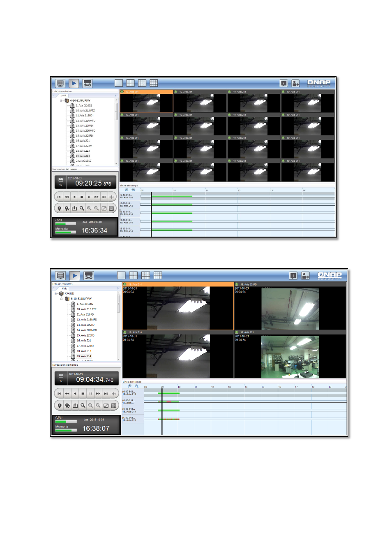392x555 pixels.
Task: Click the logout user icon in lower screenshot
Action: (305, 276)
